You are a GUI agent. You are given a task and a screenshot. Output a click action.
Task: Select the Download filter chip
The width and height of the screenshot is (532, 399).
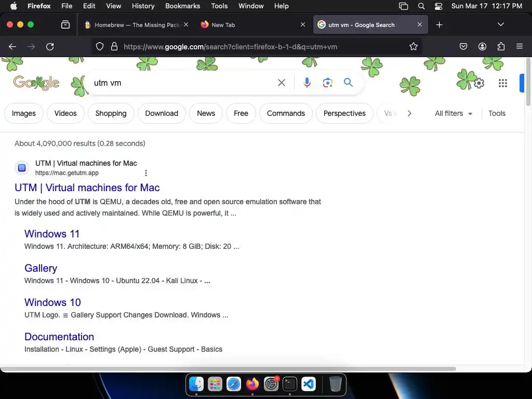(162, 113)
